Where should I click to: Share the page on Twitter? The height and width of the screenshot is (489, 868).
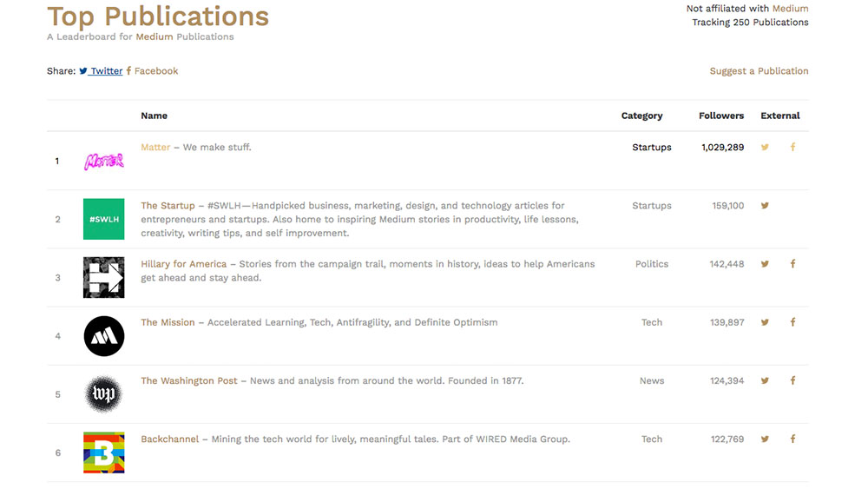click(102, 71)
